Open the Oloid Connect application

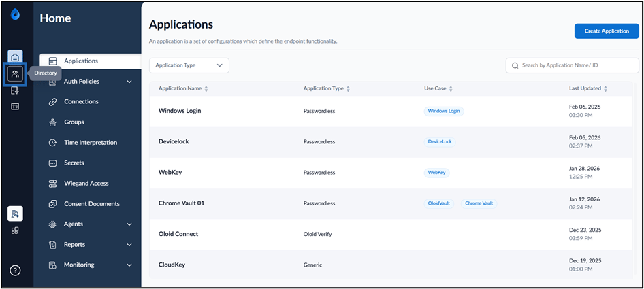178,234
